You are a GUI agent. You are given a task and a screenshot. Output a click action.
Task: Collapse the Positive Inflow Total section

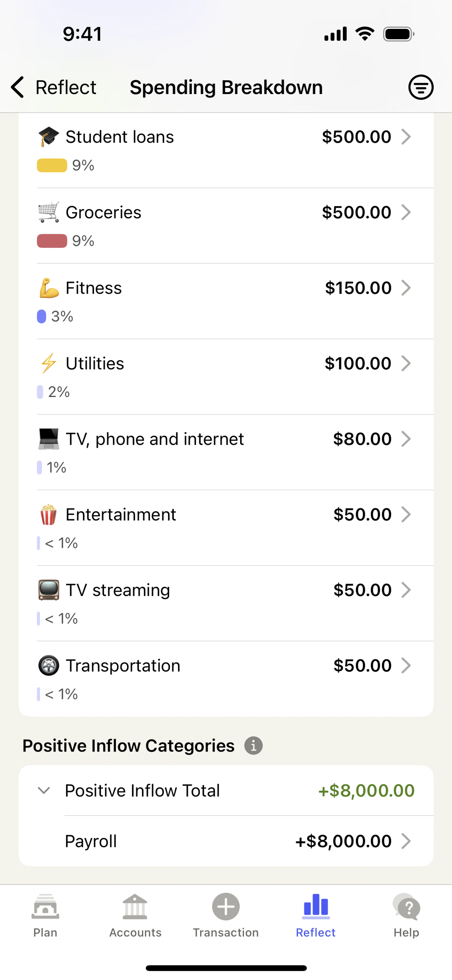44,790
